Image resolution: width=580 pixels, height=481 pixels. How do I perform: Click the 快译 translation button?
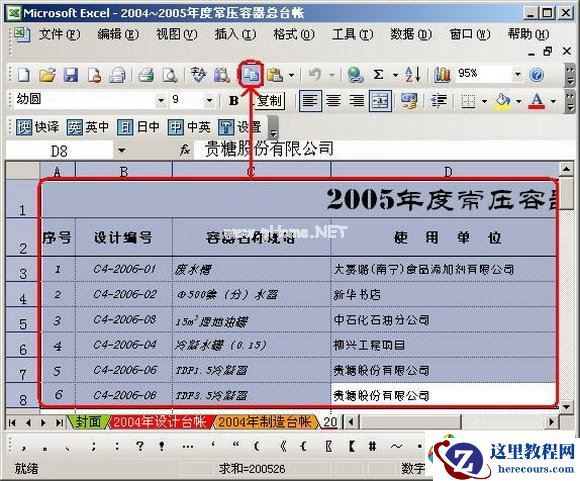pyautogui.click(x=38, y=127)
